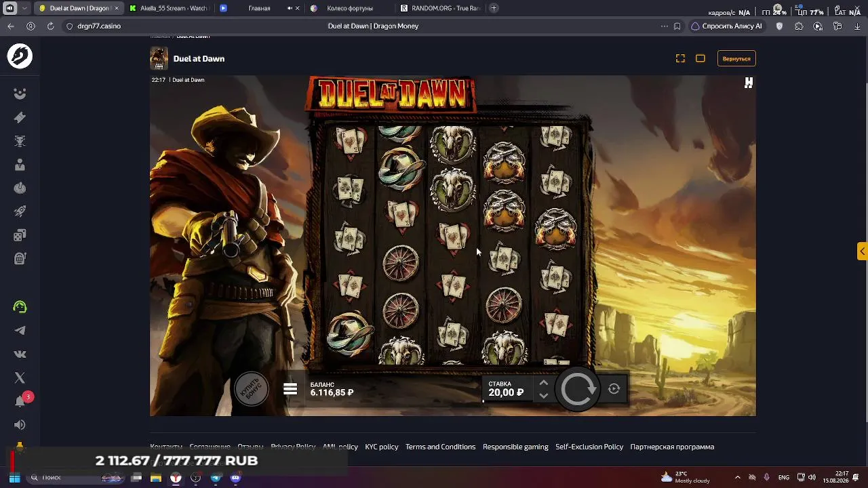Close the Duel at Dawn browser tab

click(117, 8)
